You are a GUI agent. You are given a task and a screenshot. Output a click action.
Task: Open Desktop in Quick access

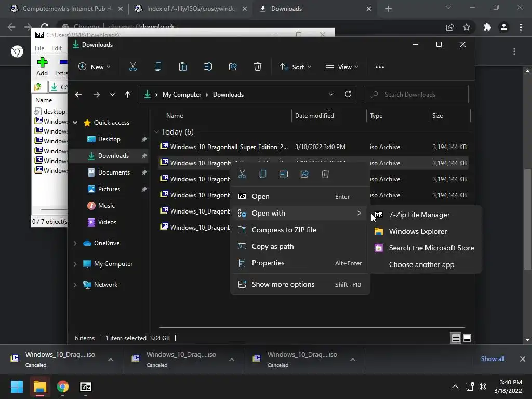(x=109, y=139)
